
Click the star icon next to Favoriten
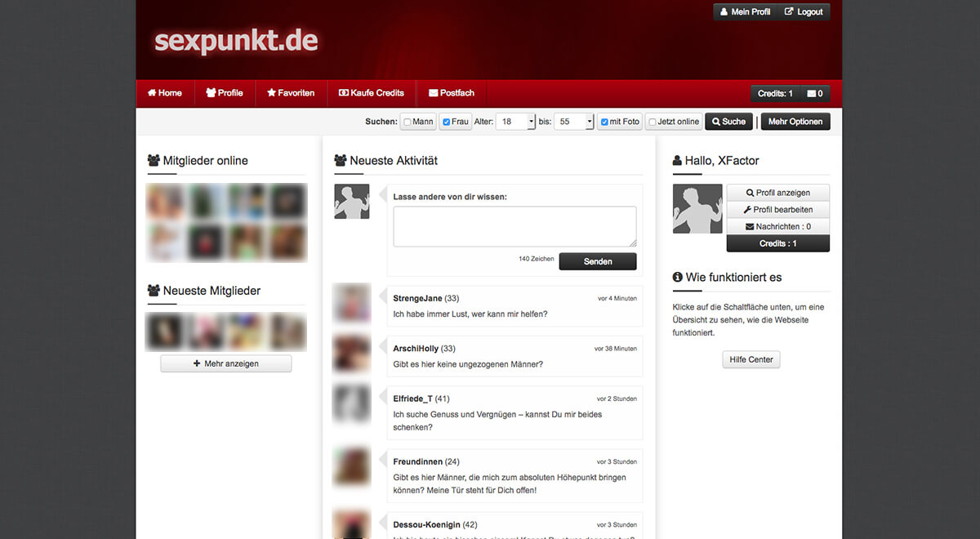(x=271, y=93)
